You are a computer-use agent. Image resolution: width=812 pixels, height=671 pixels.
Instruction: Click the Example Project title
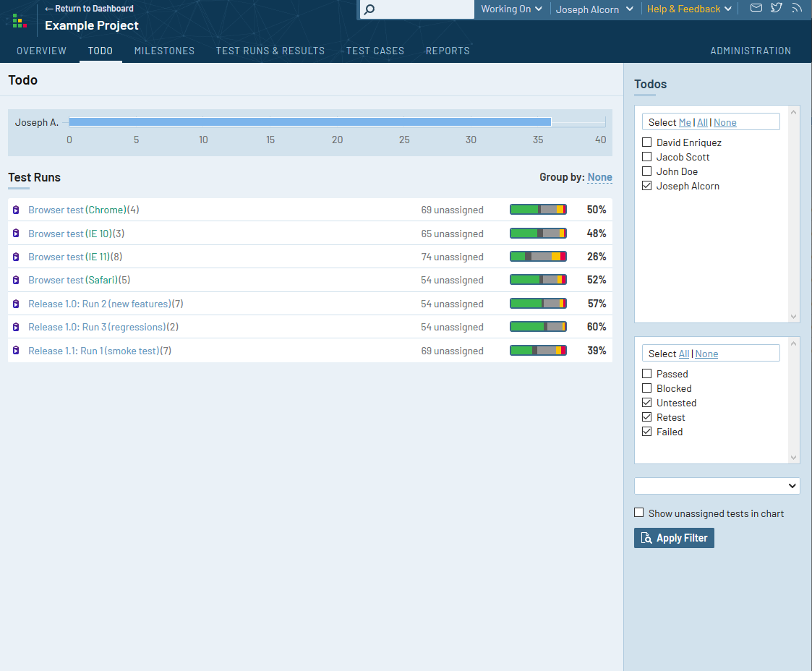pos(92,25)
